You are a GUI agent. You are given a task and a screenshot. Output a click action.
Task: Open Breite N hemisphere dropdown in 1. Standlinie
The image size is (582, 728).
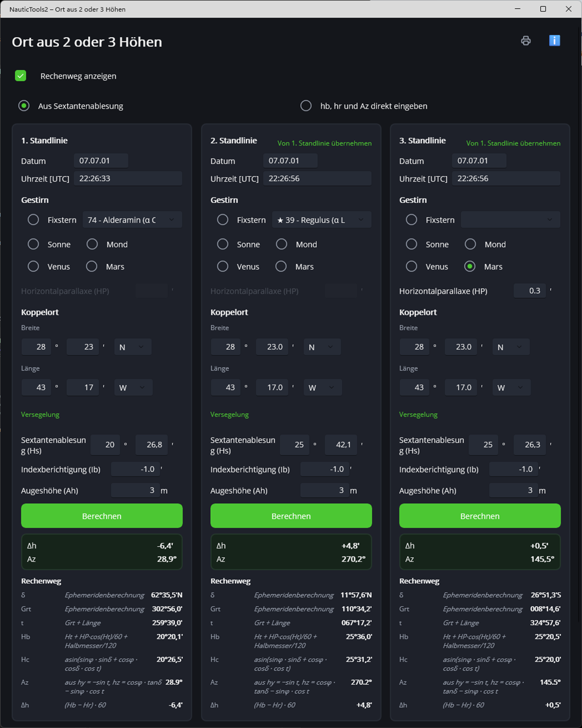click(x=133, y=347)
